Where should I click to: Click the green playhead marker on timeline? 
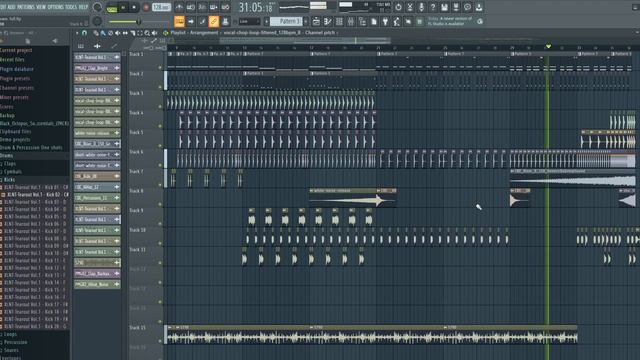(548, 47)
